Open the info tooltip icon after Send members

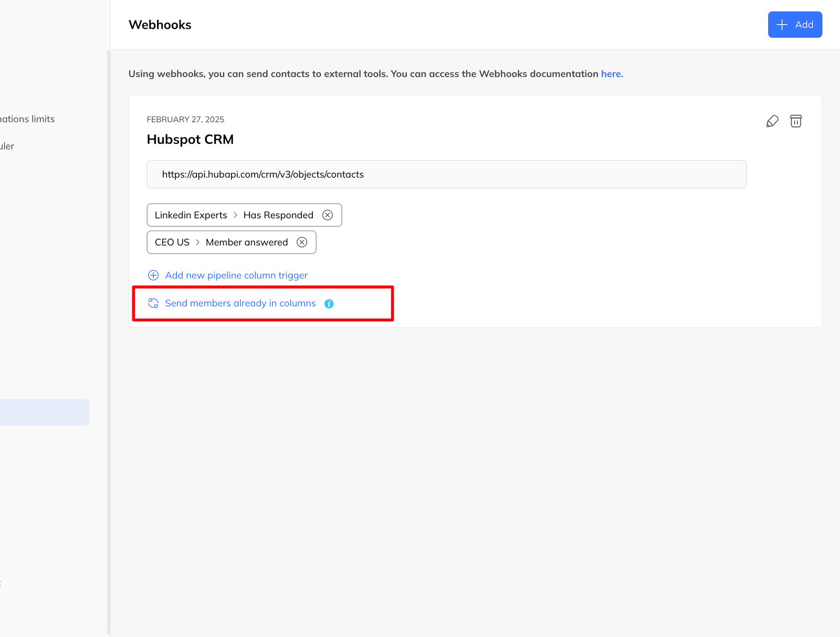click(x=329, y=304)
